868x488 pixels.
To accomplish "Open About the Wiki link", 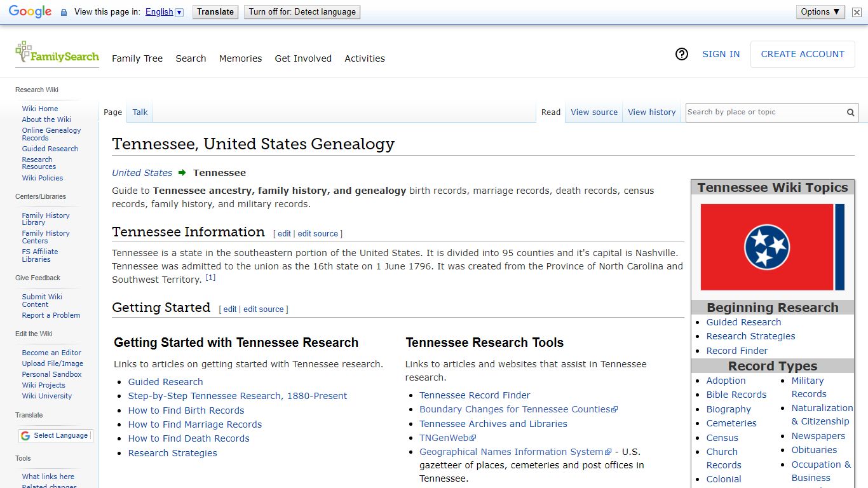I will pyautogui.click(x=46, y=119).
